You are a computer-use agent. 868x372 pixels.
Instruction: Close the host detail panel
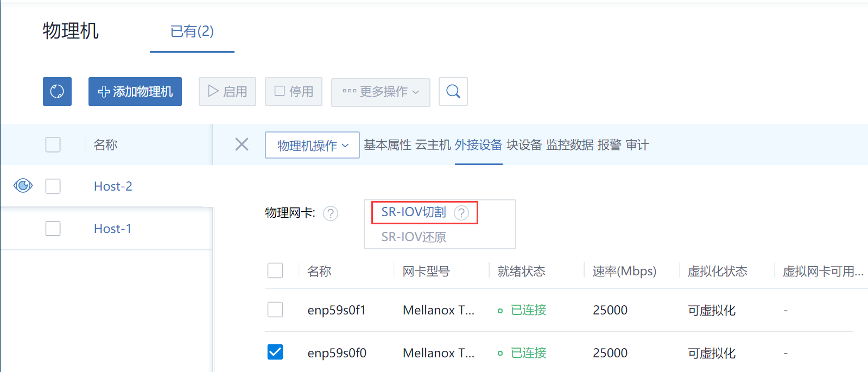tap(242, 144)
